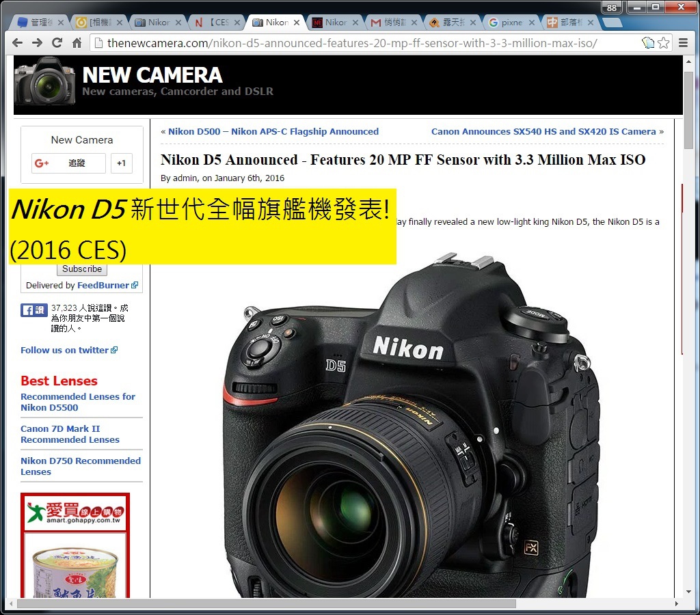Reload the page with the refresh icon
Viewport: 700px width, 615px height.
pos(57,43)
